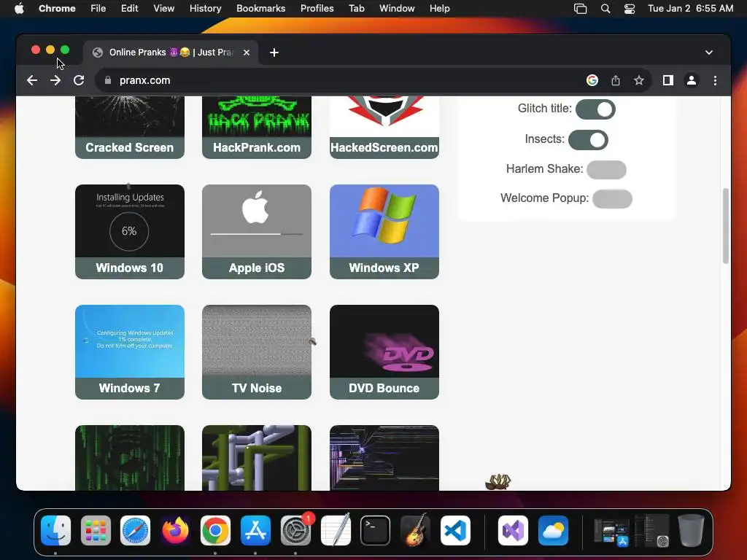Open Finder from the dock
The image size is (747, 560).
pyautogui.click(x=55, y=530)
